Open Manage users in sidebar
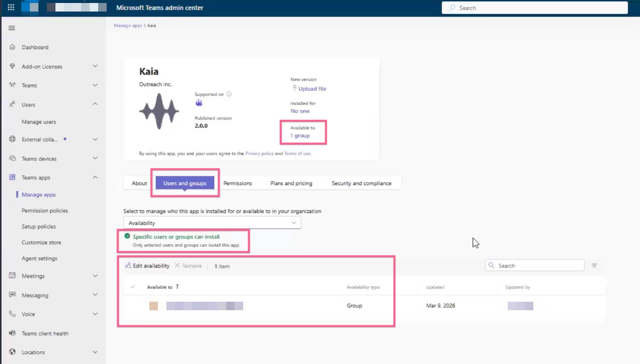 39,122
